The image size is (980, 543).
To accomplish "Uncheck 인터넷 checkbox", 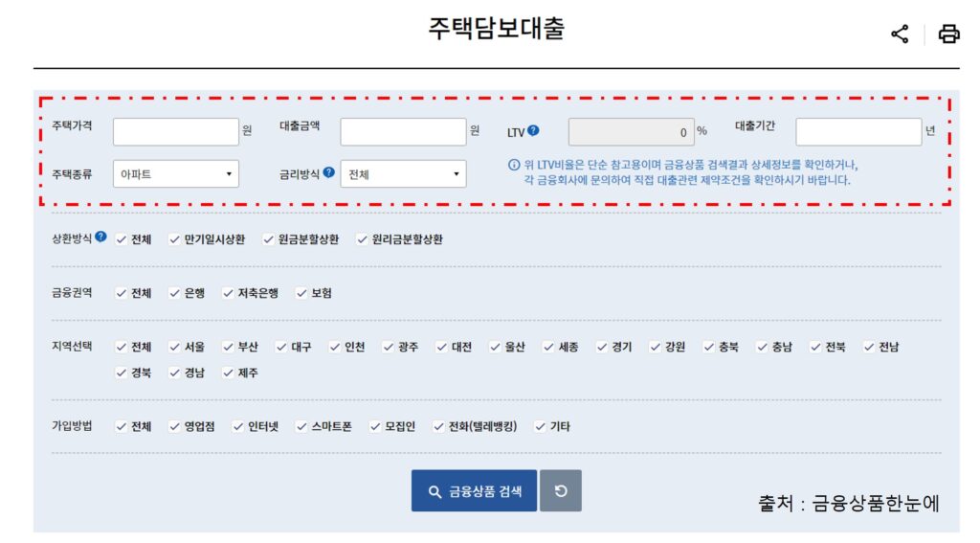I will pos(238,427).
